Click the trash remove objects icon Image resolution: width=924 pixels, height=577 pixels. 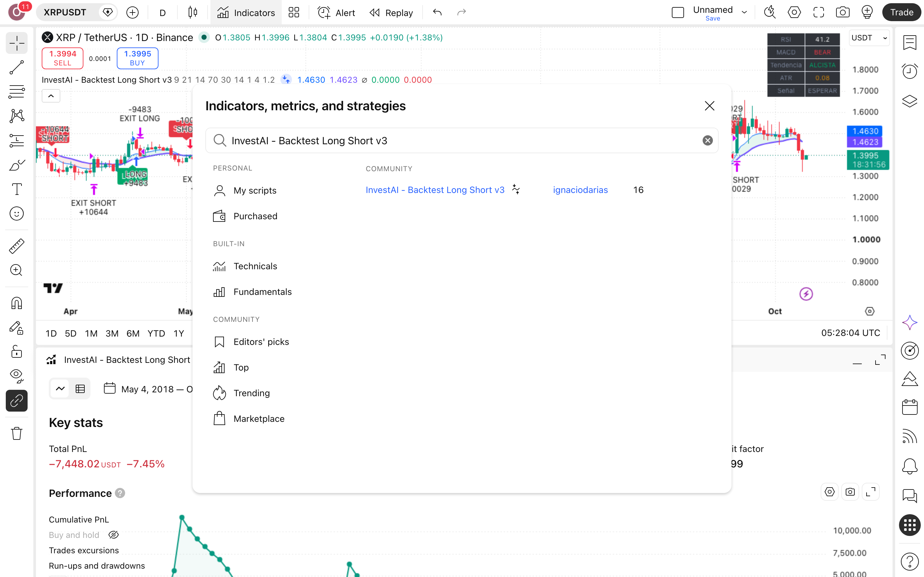16,433
